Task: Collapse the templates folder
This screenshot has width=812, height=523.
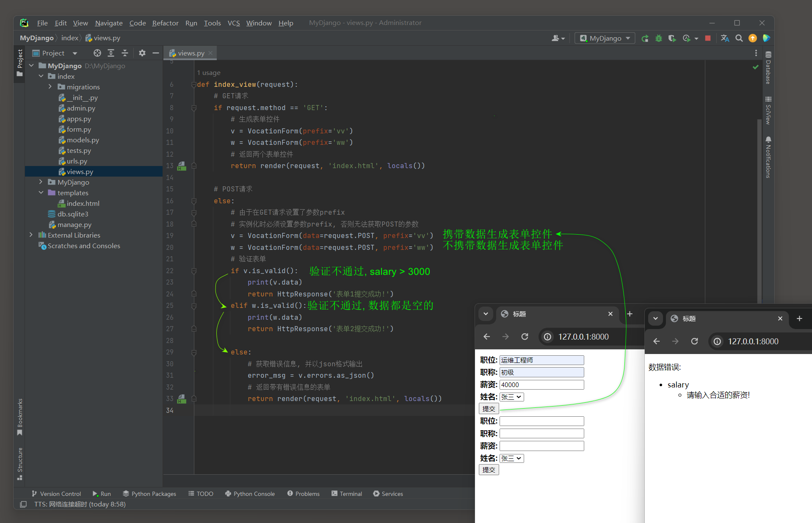Action: coord(41,193)
